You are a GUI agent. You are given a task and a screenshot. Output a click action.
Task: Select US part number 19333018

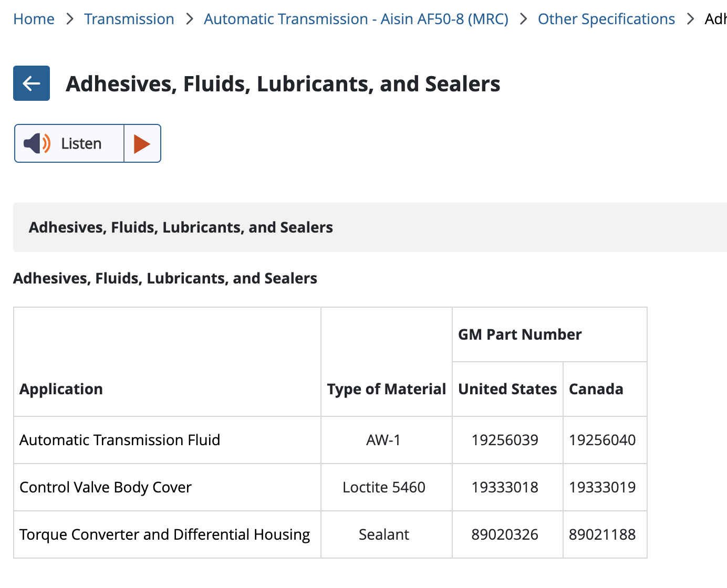pyautogui.click(x=504, y=487)
